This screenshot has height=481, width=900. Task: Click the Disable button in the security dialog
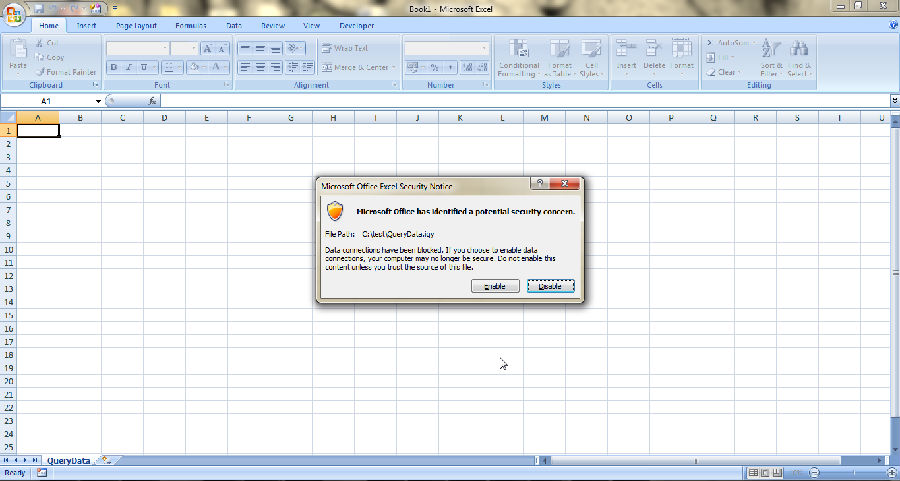[551, 286]
